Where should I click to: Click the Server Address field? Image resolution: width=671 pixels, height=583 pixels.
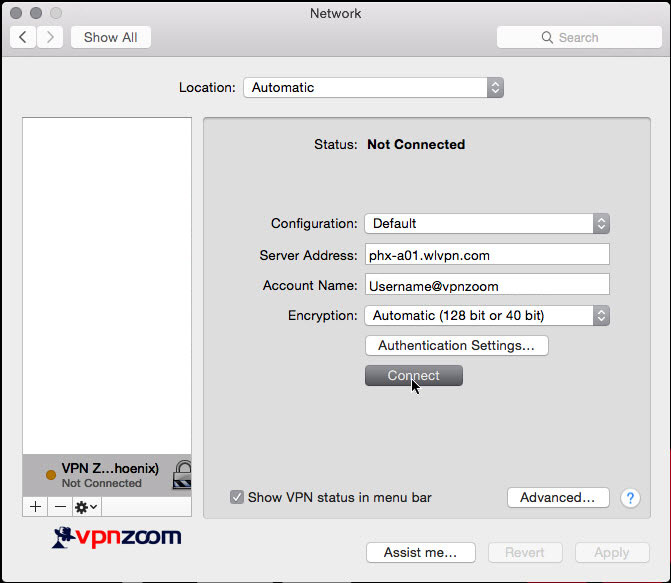tap(487, 255)
